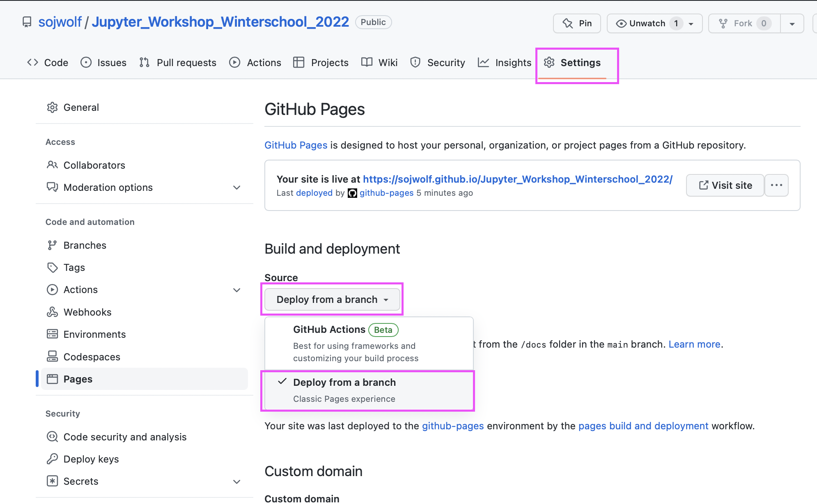Open the Unwatch dropdown arrow

coord(691,24)
